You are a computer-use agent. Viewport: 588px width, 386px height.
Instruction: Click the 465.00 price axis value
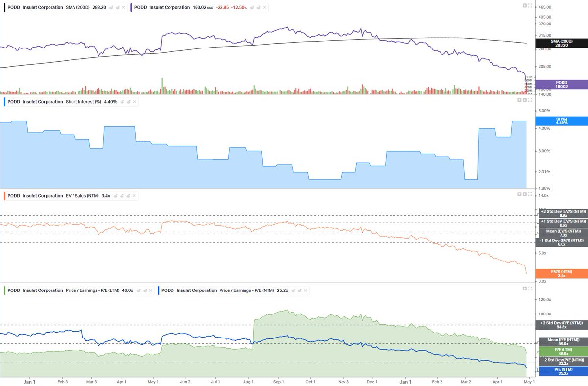(x=544, y=7)
